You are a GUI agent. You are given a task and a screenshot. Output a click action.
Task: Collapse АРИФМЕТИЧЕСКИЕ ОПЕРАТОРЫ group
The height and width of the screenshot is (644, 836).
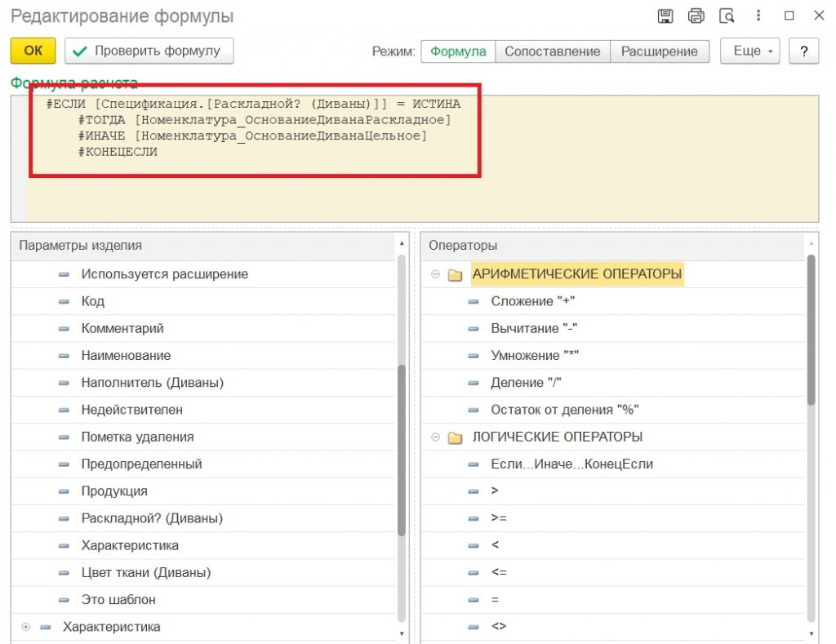(x=435, y=274)
